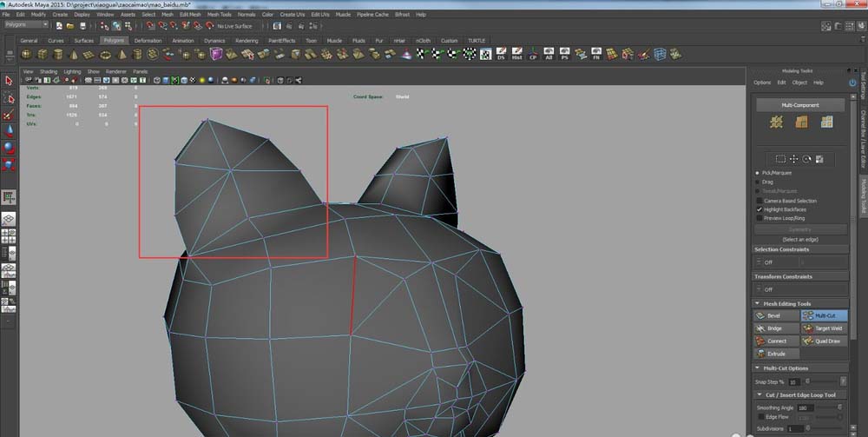Click the DS shelf button
868x437 pixels.
(500, 54)
